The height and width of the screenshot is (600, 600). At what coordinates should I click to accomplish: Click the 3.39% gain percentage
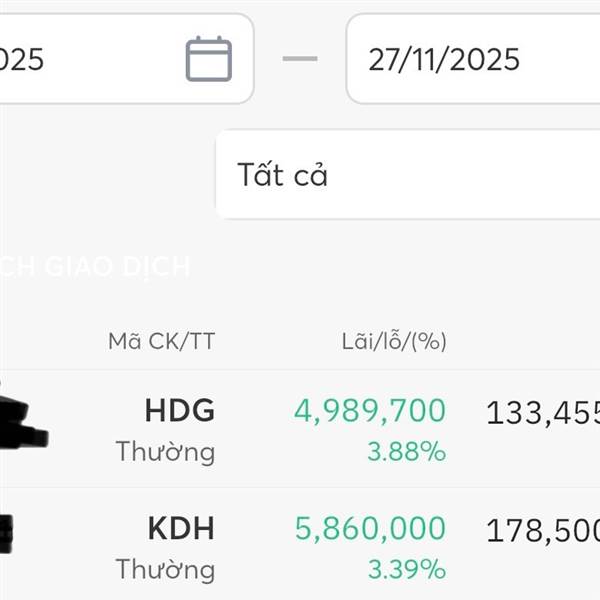[x=405, y=570]
